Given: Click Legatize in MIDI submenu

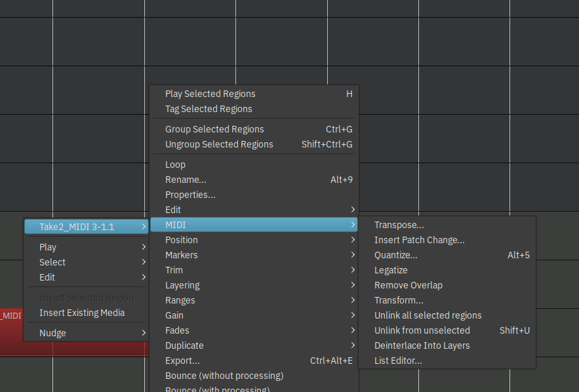Looking at the screenshot, I should point(391,270).
